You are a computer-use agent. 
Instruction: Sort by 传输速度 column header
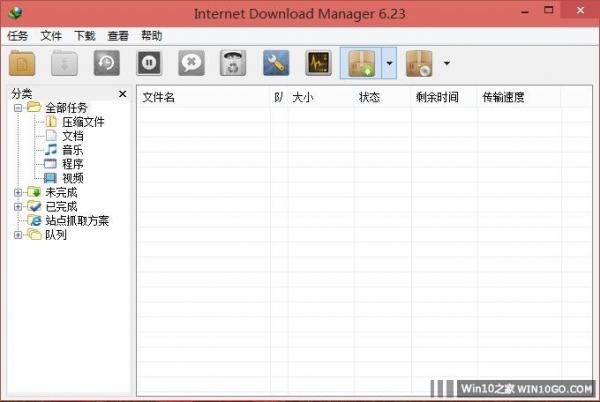519,98
